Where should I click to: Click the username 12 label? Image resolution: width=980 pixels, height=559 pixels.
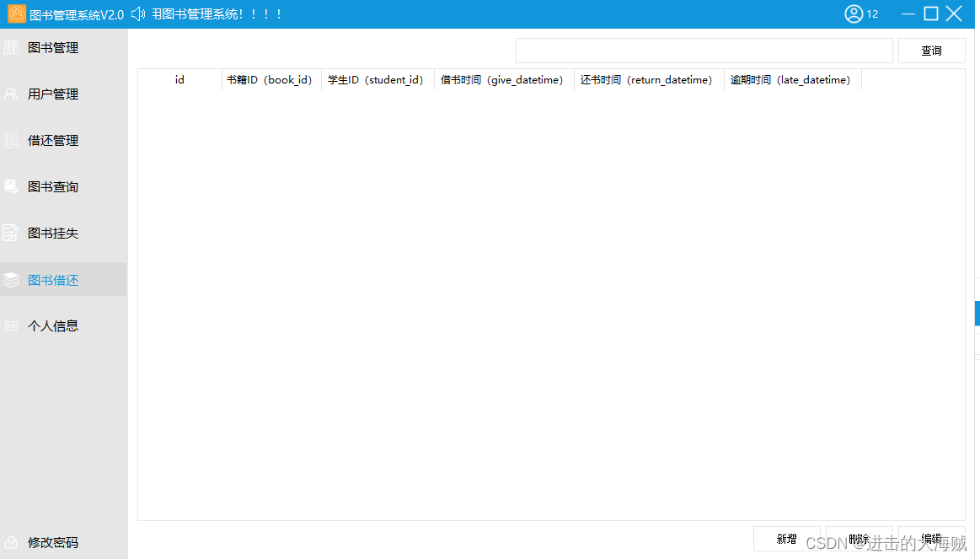pyautogui.click(x=872, y=13)
